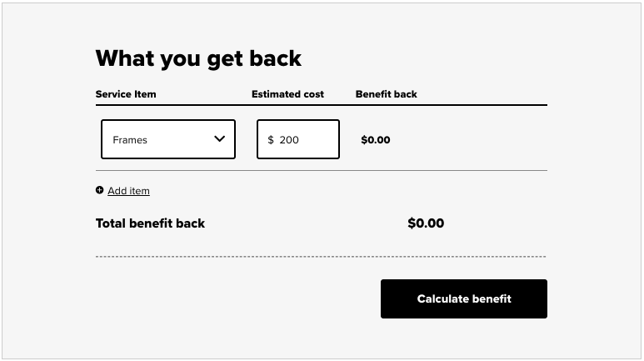Click the thin divider below the Frames row
The width and height of the screenshot is (644, 361).
[x=322, y=170]
